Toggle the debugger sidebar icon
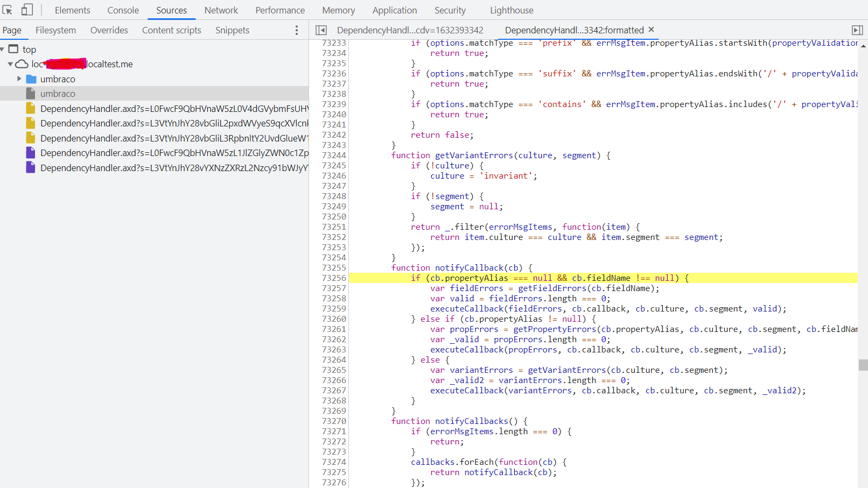The width and height of the screenshot is (868, 488). click(x=857, y=30)
